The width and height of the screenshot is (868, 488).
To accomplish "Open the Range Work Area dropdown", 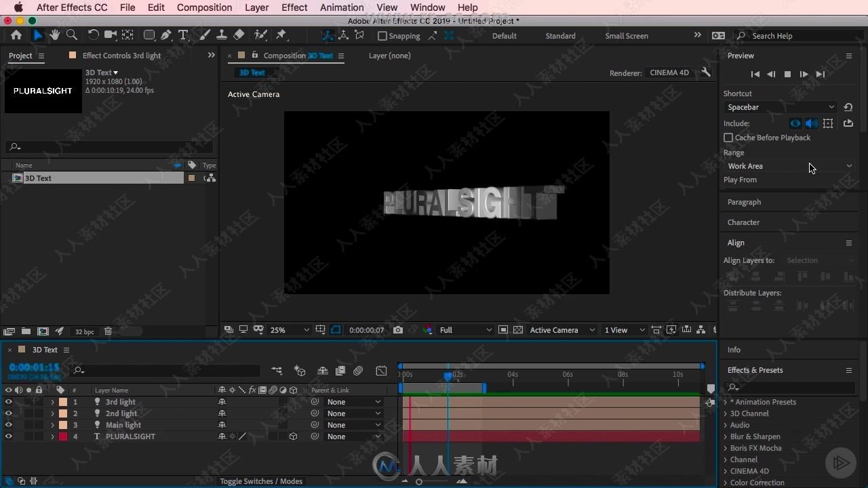I will [790, 166].
